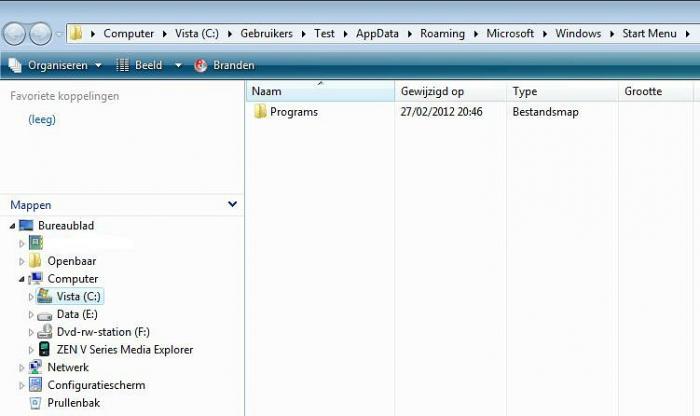
Task: Click the user profile folder icon
Action: [x=36, y=243]
